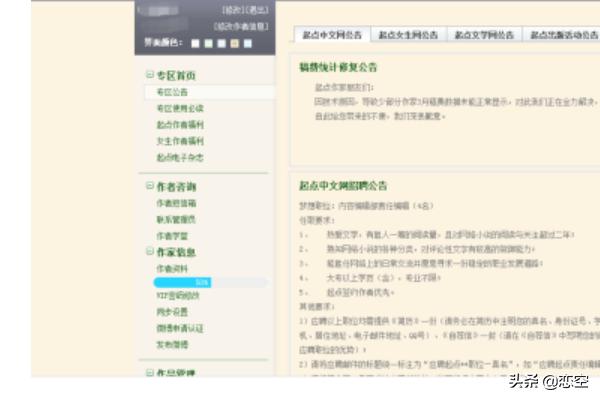
Task: Switch to the 起点中文网公告 tab
Action: (332, 35)
